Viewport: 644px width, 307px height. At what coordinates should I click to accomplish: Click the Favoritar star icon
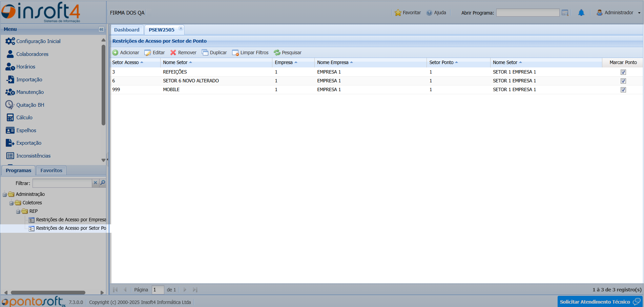point(398,13)
